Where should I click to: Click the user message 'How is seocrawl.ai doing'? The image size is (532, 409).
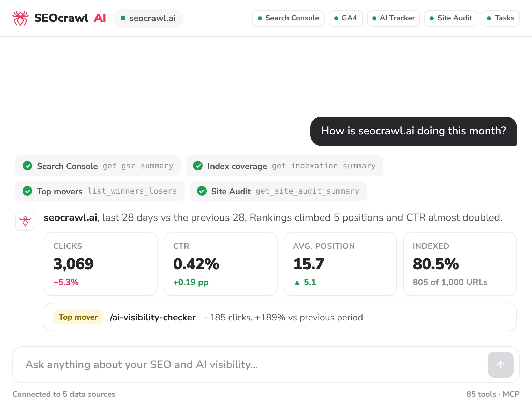click(x=414, y=131)
